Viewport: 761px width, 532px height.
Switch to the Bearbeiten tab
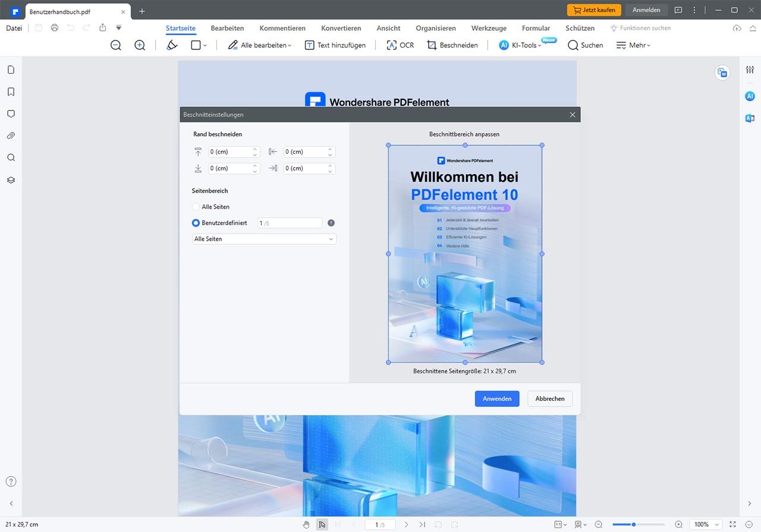(x=227, y=28)
